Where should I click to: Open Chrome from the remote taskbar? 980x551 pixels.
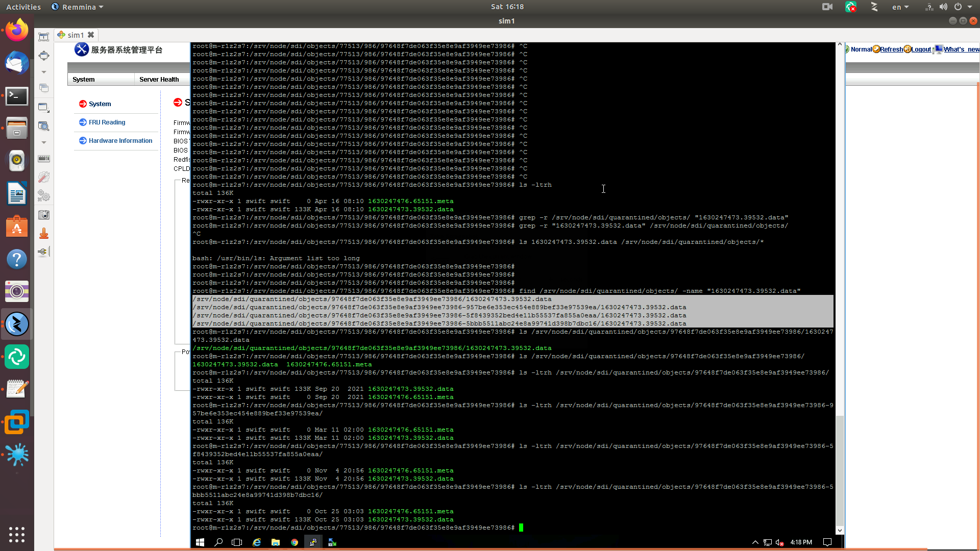tap(295, 542)
